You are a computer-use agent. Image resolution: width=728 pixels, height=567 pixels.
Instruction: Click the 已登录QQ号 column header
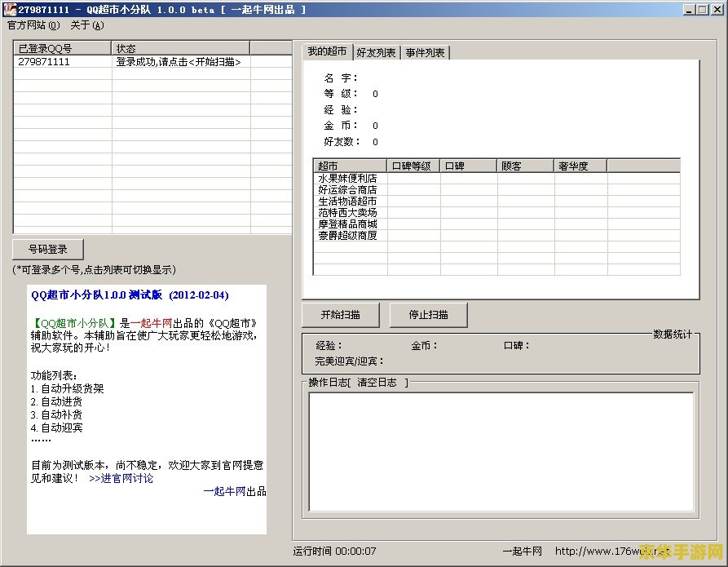coord(62,49)
